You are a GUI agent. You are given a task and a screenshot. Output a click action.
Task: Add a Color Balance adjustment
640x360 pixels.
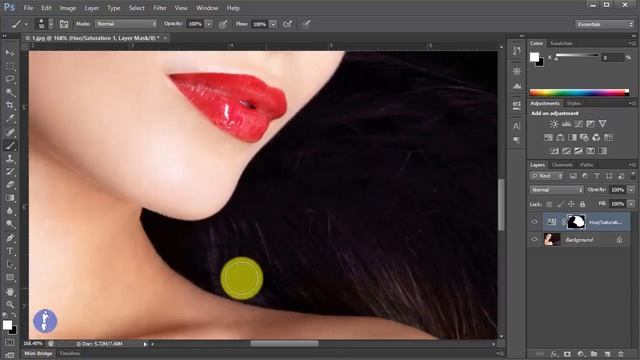(560, 138)
